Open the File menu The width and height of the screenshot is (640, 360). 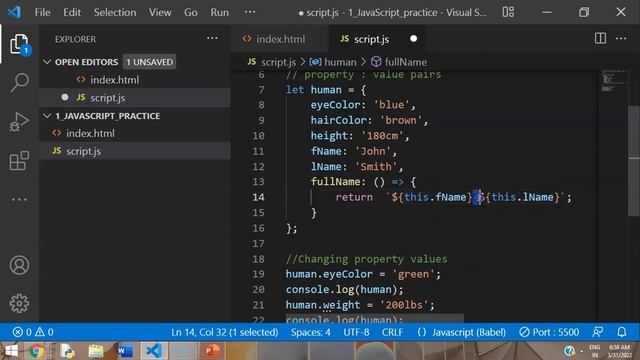[42, 12]
